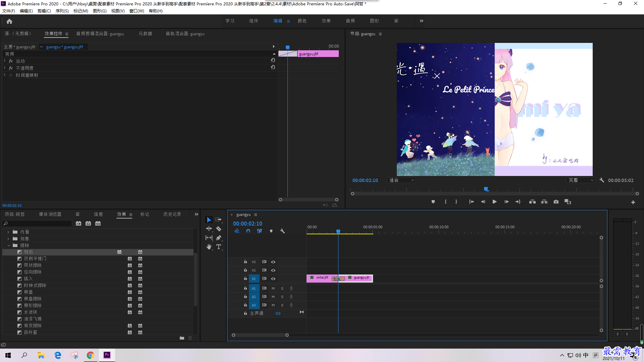The height and width of the screenshot is (362, 644).
Task: Open playback resolution 完整 dropdown
Action: pyautogui.click(x=581, y=180)
